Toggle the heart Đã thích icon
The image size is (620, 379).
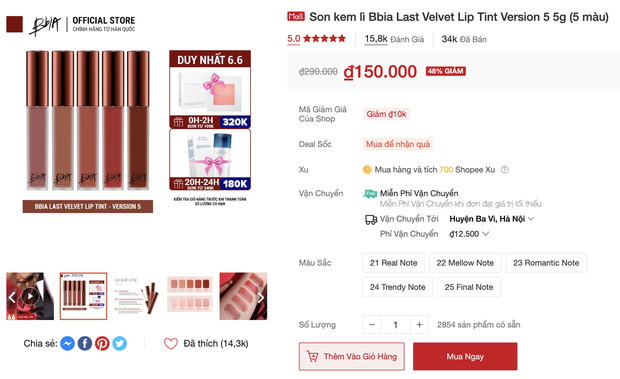(171, 343)
